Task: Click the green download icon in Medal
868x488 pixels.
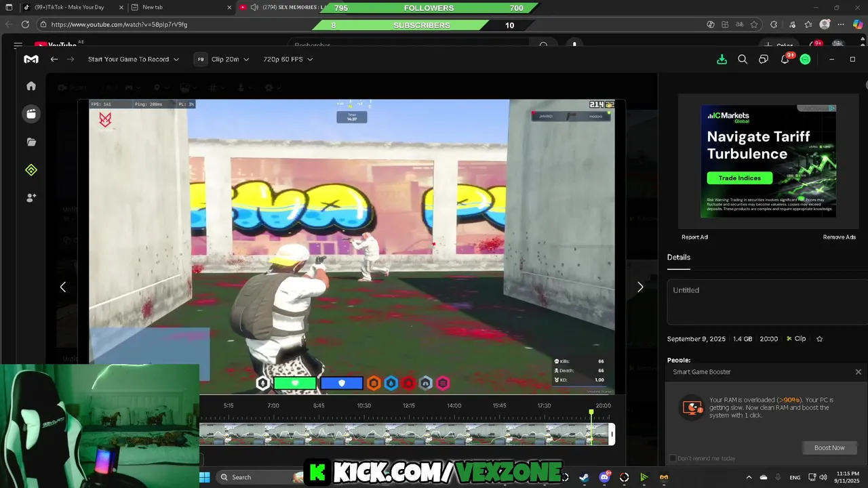Action: [x=722, y=59]
